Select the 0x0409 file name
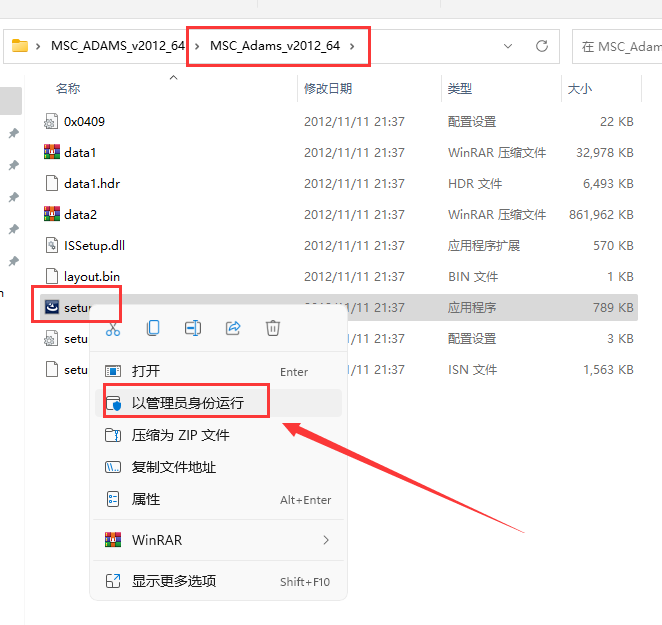The width and height of the screenshot is (662, 625). click(x=84, y=122)
